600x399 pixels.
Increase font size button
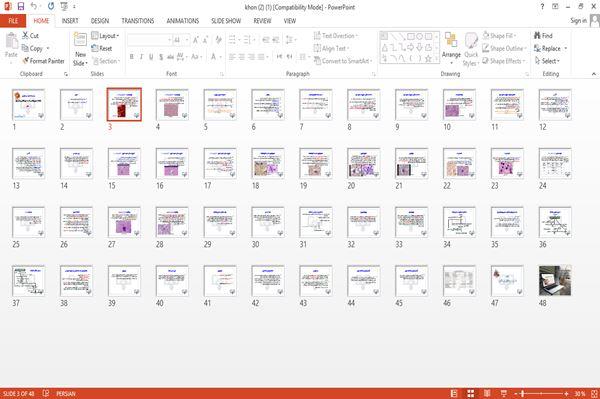pyautogui.click(x=196, y=39)
